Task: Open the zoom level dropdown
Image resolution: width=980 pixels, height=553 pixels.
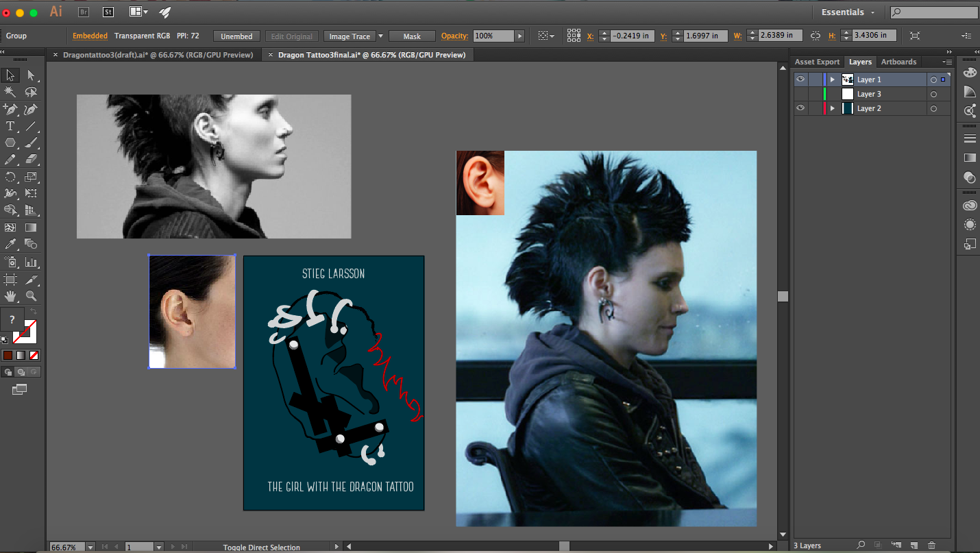Action: (x=90, y=547)
